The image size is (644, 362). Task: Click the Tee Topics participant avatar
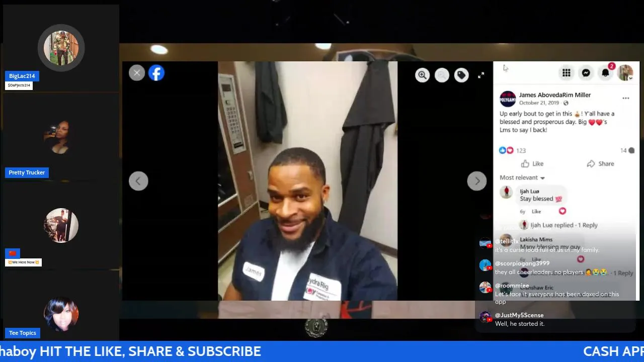pyautogui.click(x=61, y=314)
